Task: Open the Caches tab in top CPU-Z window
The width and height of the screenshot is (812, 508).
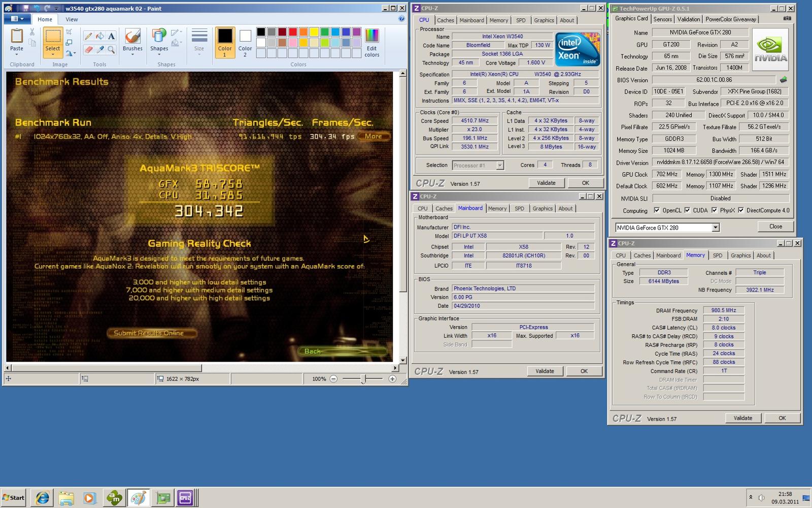Action: click(446, 20)
